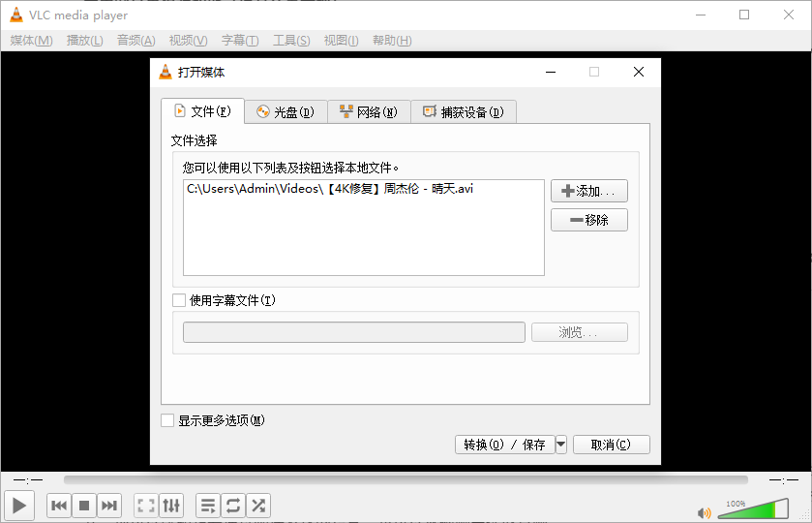Screen dimensions: 812x523
Task: Cancel dialog with 取消(C) button
Action: 611,445
